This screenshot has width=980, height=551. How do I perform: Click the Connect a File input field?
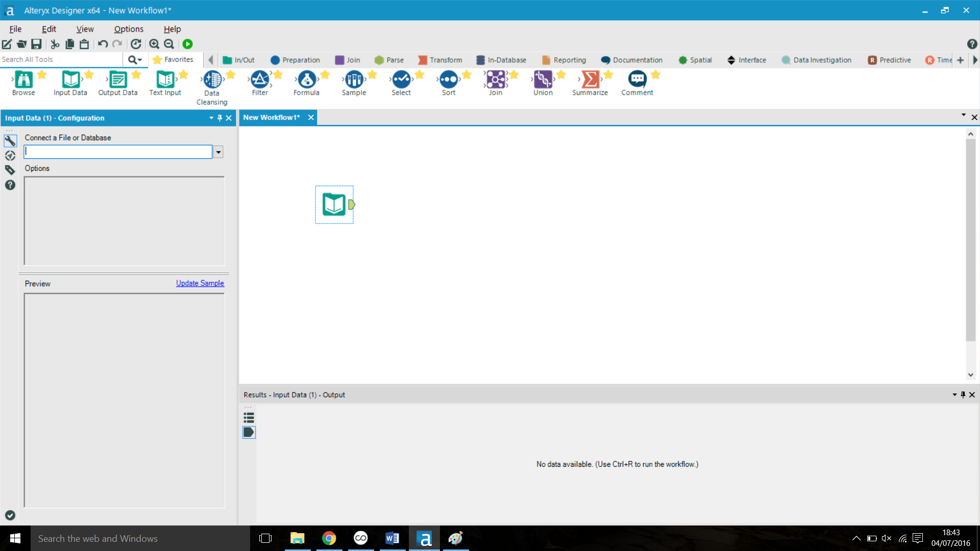click(x=118, y=152)
